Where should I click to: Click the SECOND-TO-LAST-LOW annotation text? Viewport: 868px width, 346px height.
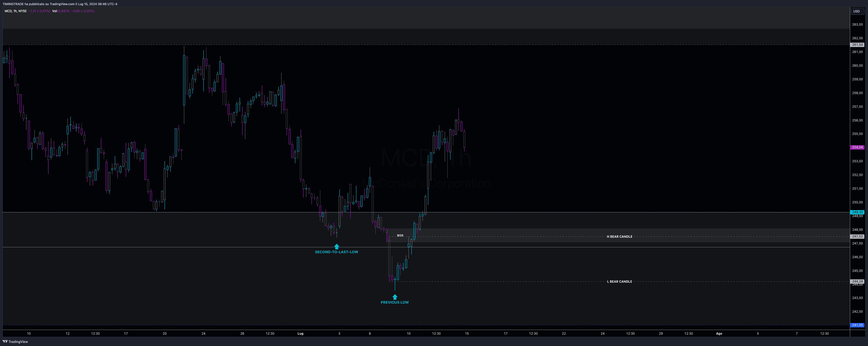[336, 252]
